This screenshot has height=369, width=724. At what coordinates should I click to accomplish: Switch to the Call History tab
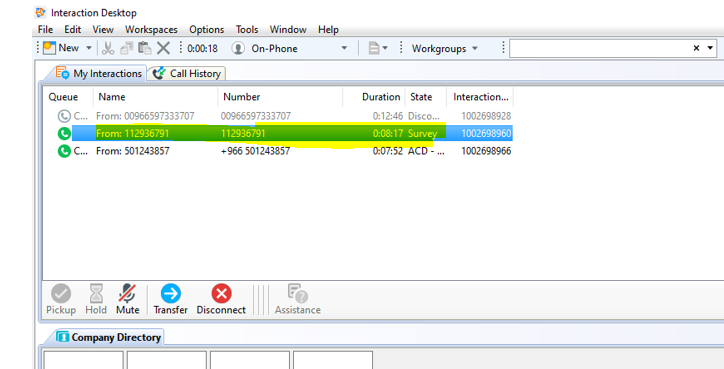187,73
